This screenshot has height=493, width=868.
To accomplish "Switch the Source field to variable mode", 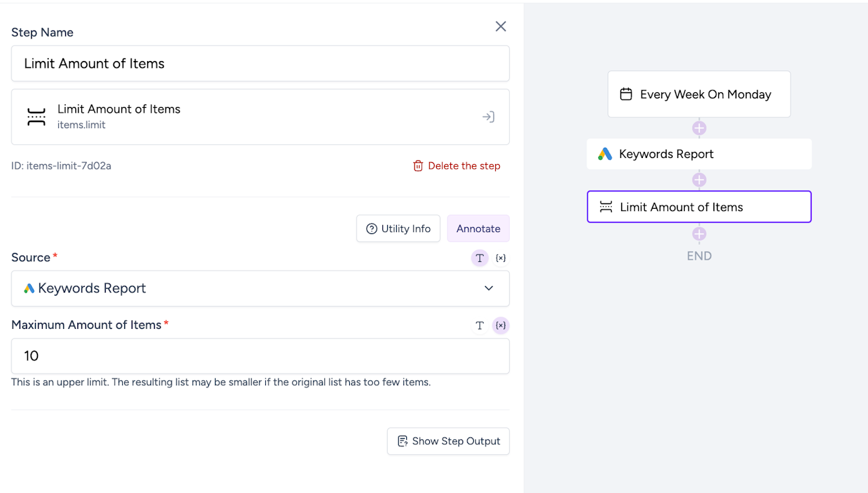I will [500, 258].
